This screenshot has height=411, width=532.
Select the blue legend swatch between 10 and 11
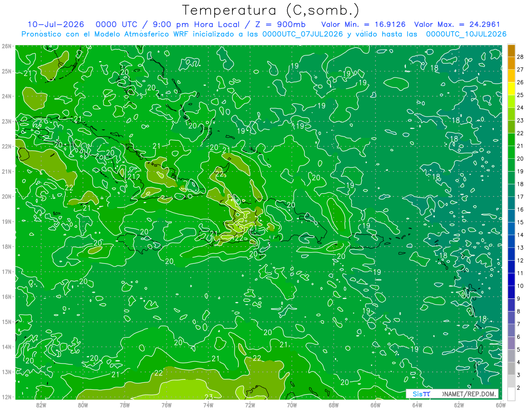511,280
